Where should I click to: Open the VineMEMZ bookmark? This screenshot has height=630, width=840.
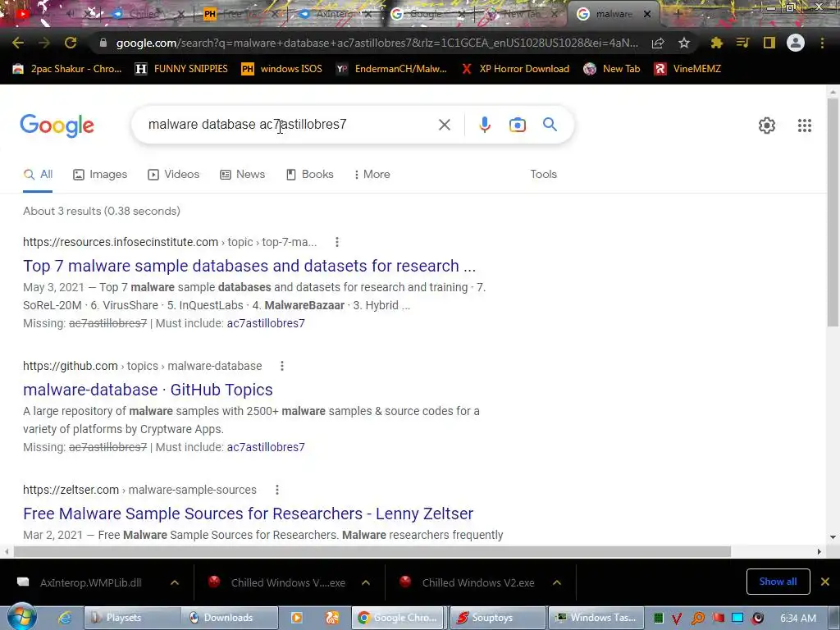[688, 69]
